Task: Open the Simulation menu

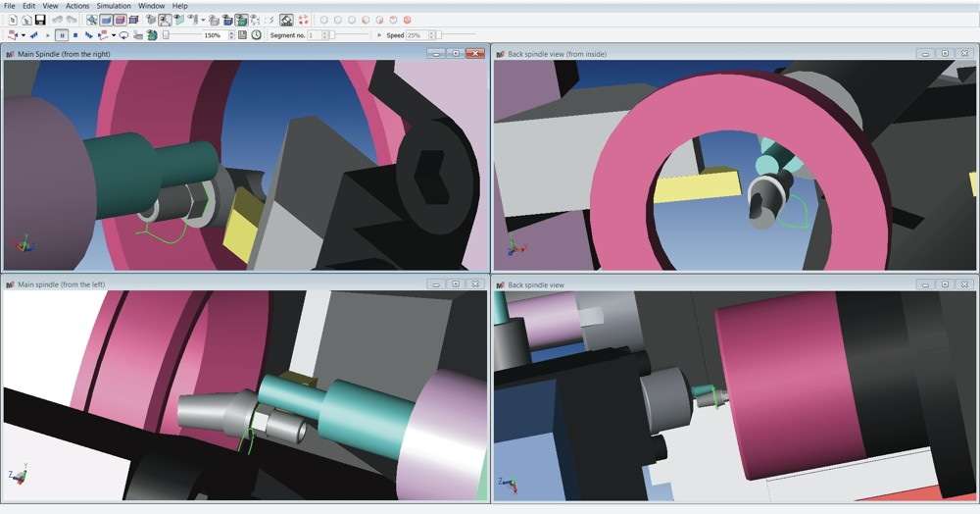Action: [x=114, y=6]
